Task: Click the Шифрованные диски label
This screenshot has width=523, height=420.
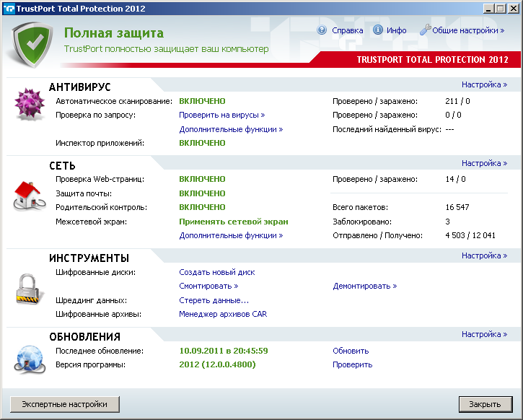Action: (x=95, y=272)
